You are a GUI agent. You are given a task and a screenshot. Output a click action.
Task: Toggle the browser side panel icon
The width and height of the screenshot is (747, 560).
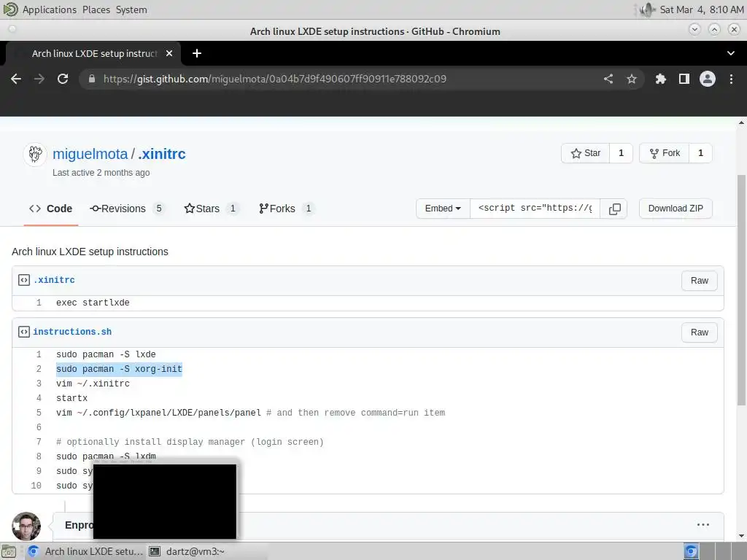pos(684,79)
